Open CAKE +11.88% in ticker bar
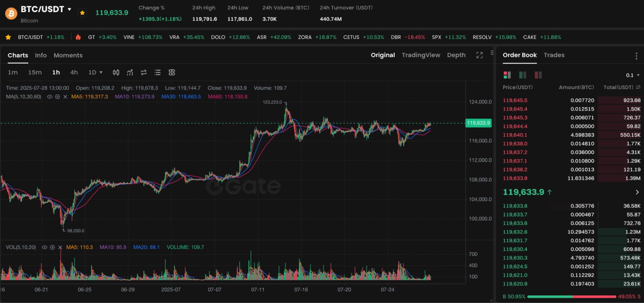Screen dimensions: 644x303 coord(542,37)
